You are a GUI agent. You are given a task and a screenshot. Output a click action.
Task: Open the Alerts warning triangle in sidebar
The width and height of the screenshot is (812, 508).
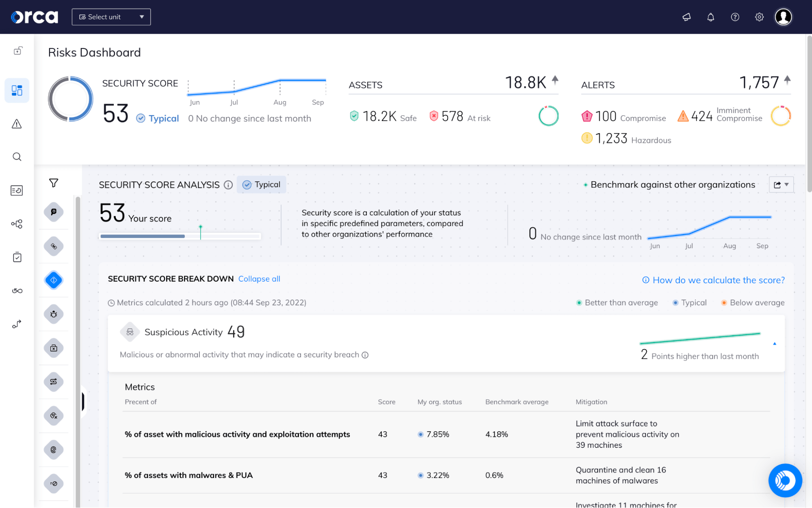tap(17, 124)
